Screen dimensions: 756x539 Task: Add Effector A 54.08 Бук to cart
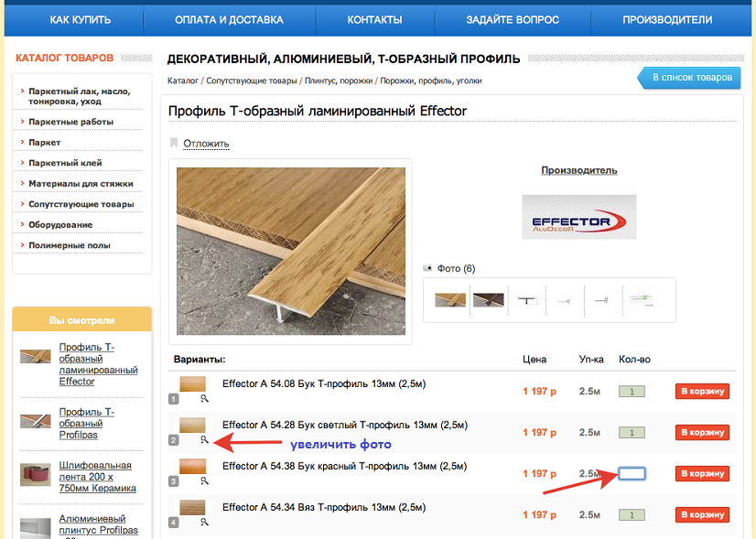[x=702, y=392]
